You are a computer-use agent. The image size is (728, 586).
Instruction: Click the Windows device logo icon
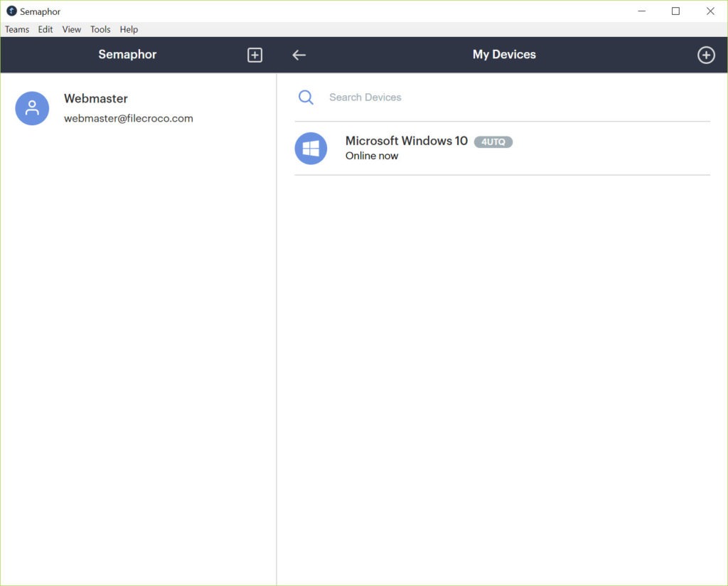pos(311,149)
